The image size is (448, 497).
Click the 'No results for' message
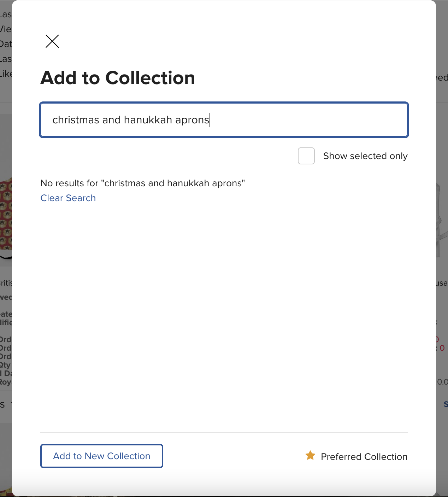click(x=143, y=183)
